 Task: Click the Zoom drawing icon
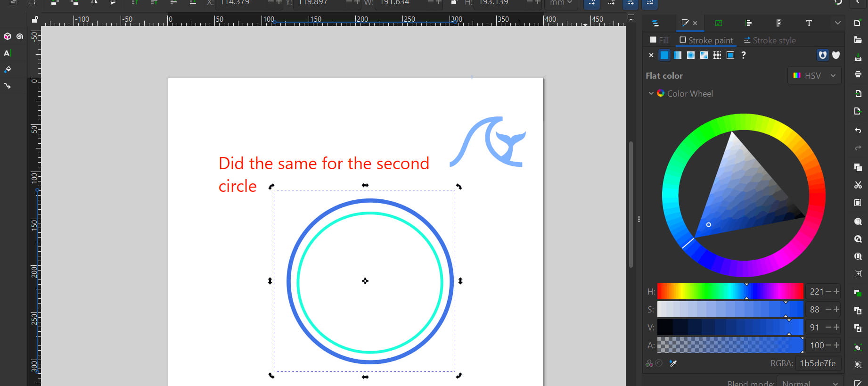pos(858,239)
